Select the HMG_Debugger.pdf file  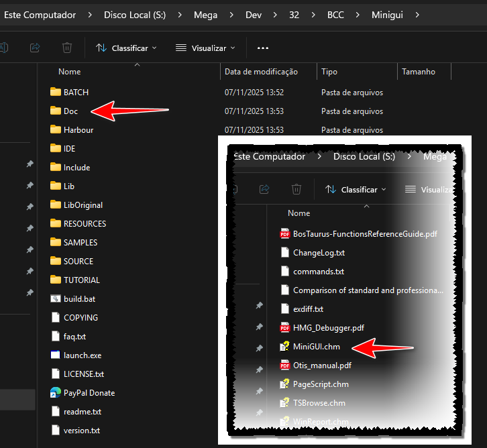click(x=328, y=328)
